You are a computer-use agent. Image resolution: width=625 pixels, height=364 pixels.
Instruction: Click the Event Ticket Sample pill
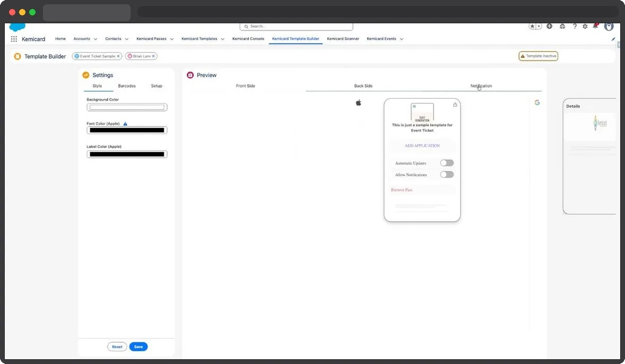97,56
